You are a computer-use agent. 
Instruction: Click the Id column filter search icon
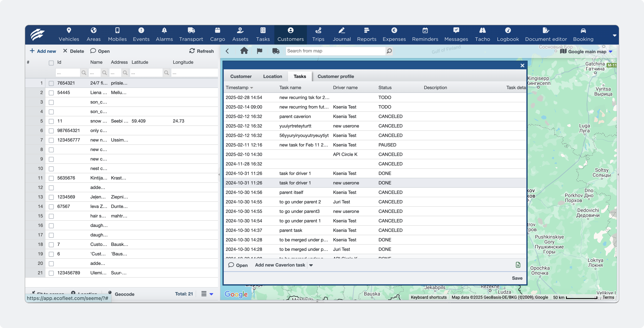pos(84,73)
